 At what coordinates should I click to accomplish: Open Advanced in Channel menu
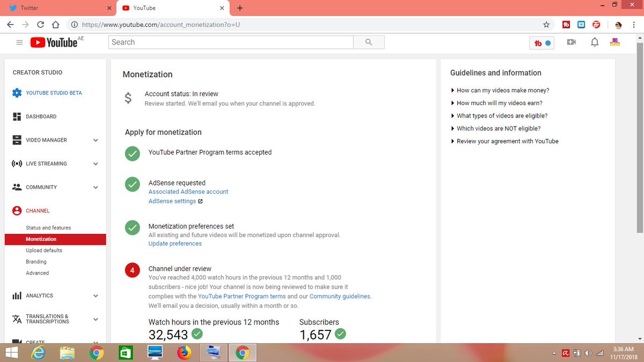tap(37, 273)
